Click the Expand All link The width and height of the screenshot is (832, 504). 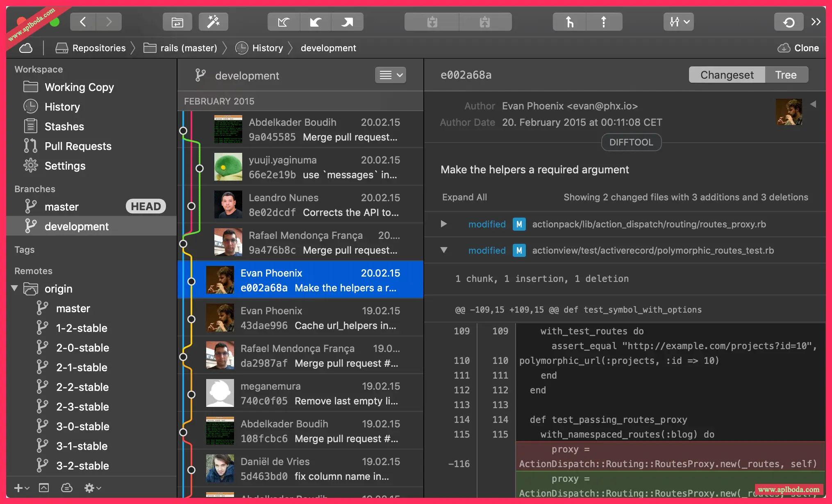(464, 198)
